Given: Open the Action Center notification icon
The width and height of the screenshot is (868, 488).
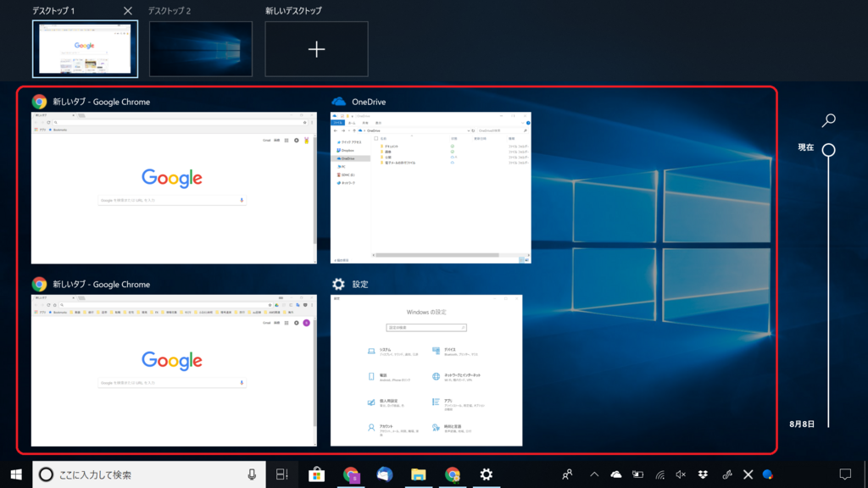Looking at the screenshot, I should 845,474.
